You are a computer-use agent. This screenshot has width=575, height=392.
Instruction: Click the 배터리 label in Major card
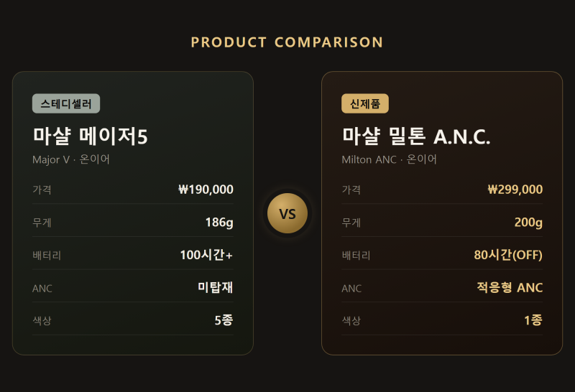47,256
